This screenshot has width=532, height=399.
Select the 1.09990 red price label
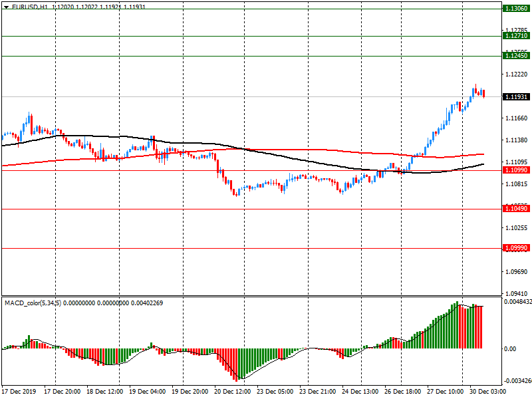click(x=517, y=248)
